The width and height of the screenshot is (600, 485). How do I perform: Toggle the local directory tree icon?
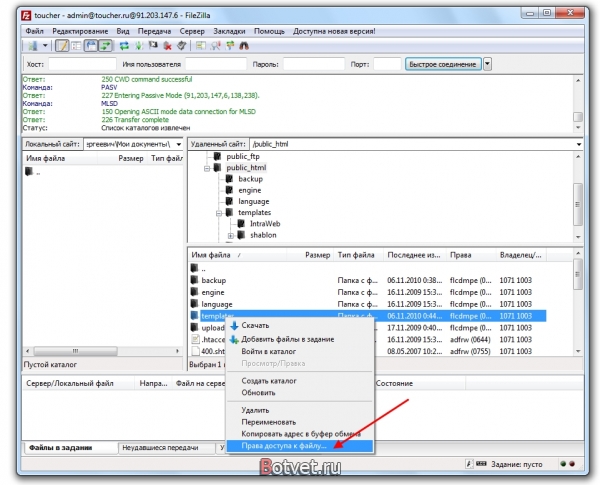click(x=76, y=46)
